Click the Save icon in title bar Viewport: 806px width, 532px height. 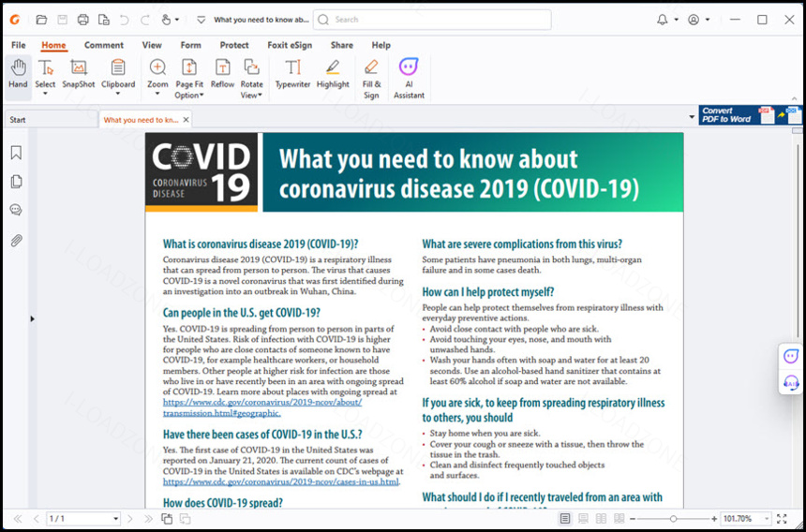[x=62, y=20]
